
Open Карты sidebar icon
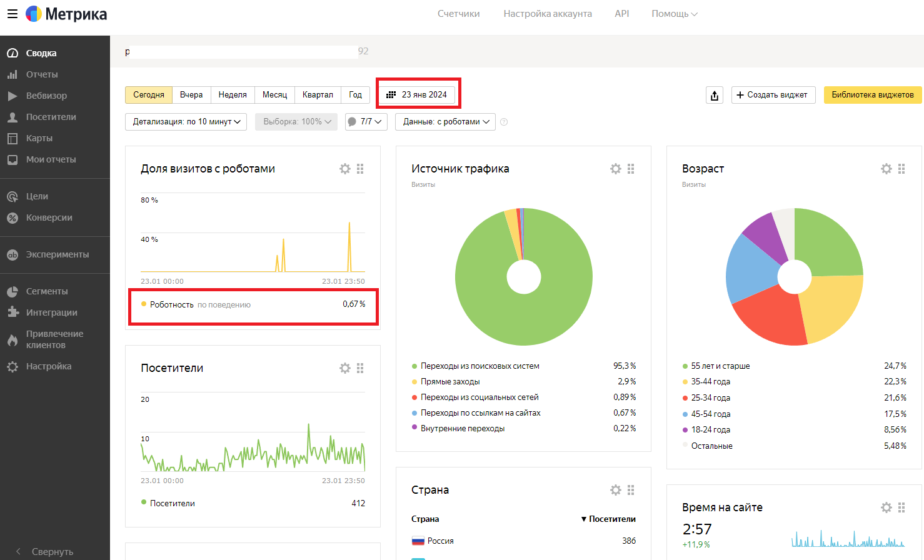(13, 138)
